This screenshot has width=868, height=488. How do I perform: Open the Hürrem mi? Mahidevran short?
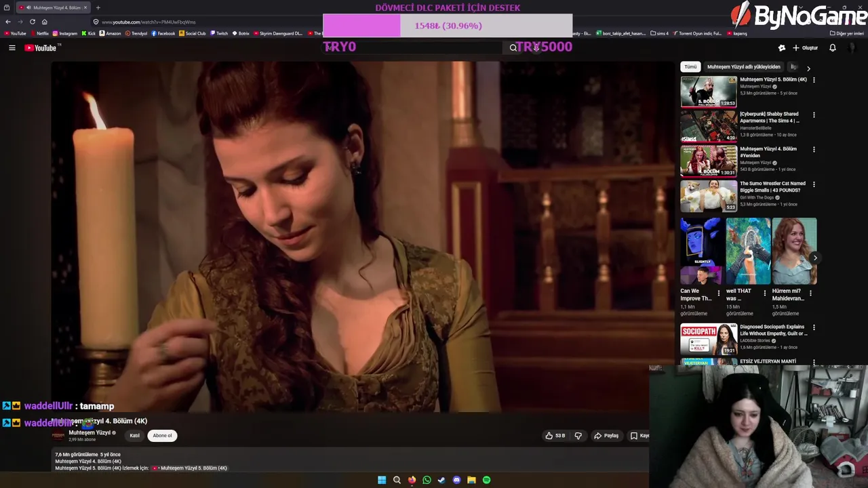[x=794, y=251]
